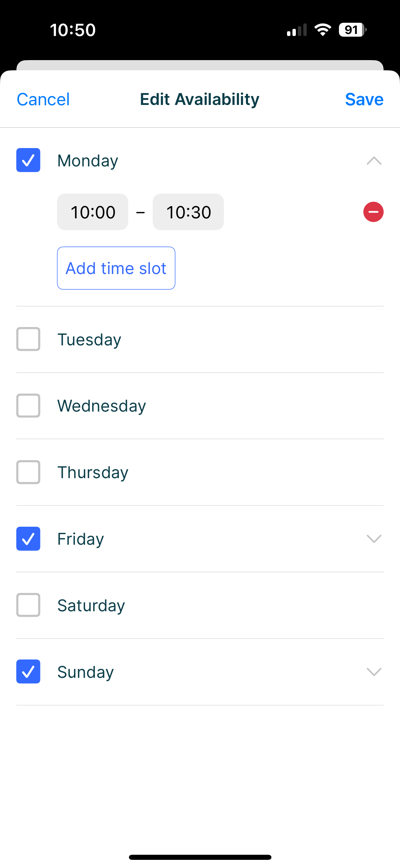400x868 pixels.
Task: Enable the Tuesday checkbox
Action: tap(28, 339)
